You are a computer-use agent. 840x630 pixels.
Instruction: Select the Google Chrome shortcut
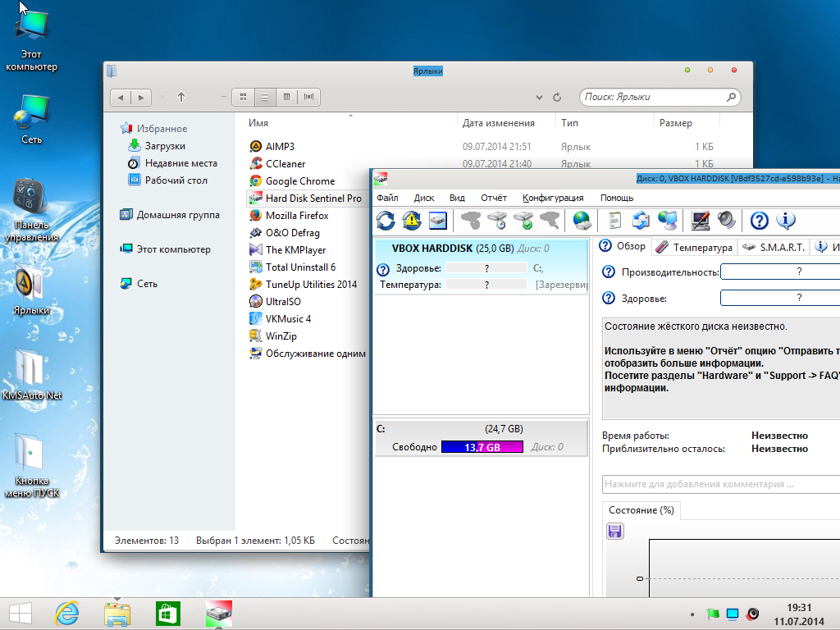click(293, 181)
